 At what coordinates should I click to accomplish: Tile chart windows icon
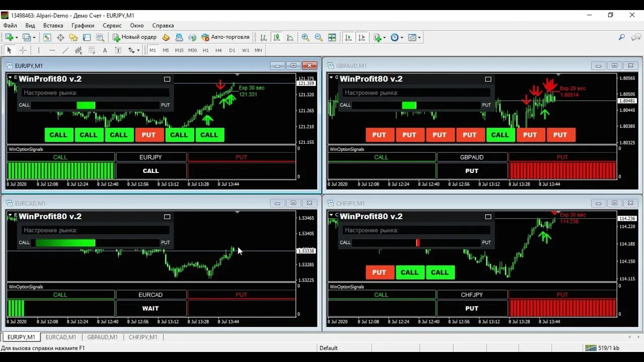(332, 37)
